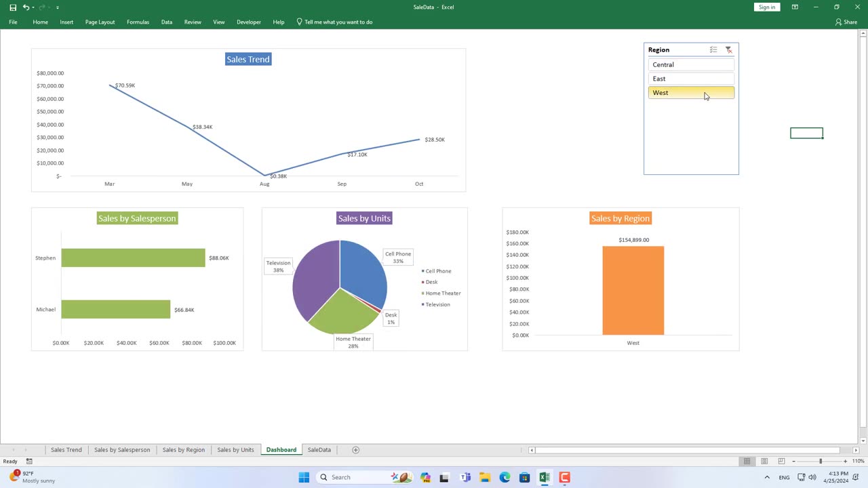This screenshot has width=868, height=488.
Task: Open the Sales Trend sheet tab
Action: point(66,450)
